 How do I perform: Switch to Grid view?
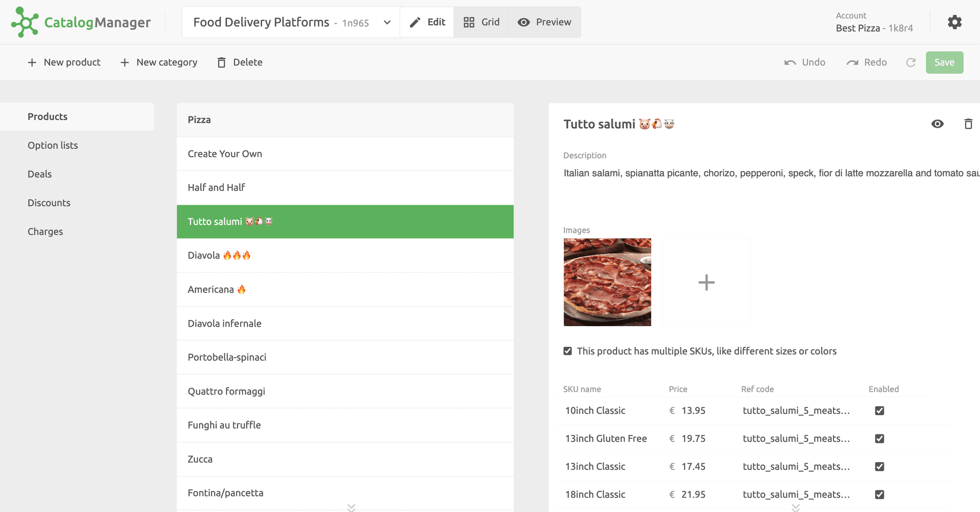click(x=481, y=22)
